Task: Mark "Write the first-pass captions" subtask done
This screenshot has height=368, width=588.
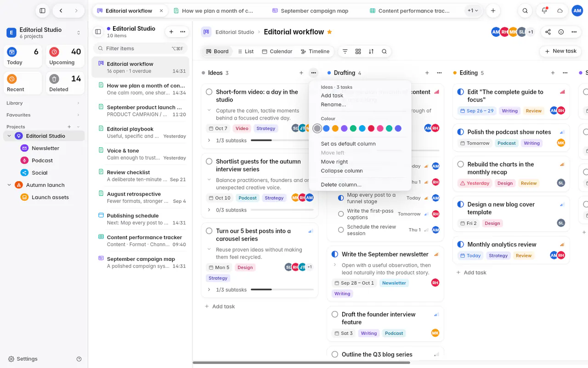Action: (x=341, y=214)
